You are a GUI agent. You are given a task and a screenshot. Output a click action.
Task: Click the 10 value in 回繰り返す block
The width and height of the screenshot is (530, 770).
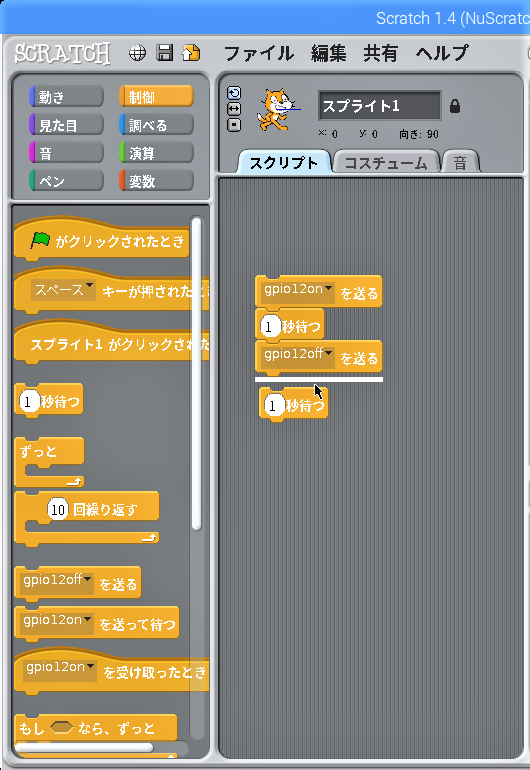tap(57, 510)
